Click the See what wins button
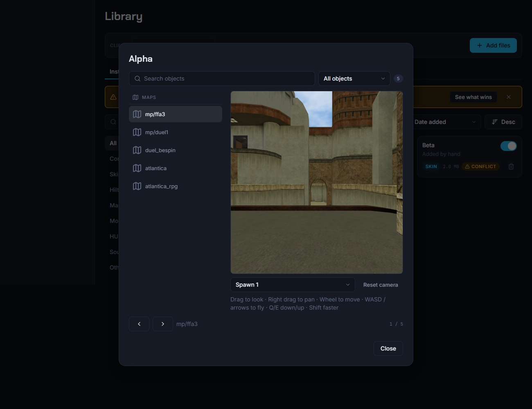532x409 pixels. click(473, 97)
